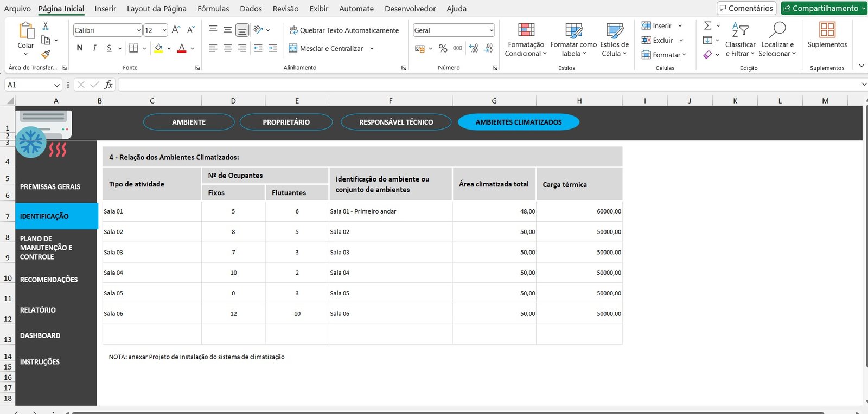Click Excluir cells button
Viewport: 868px width, 414px height.
tap(657, 40)
